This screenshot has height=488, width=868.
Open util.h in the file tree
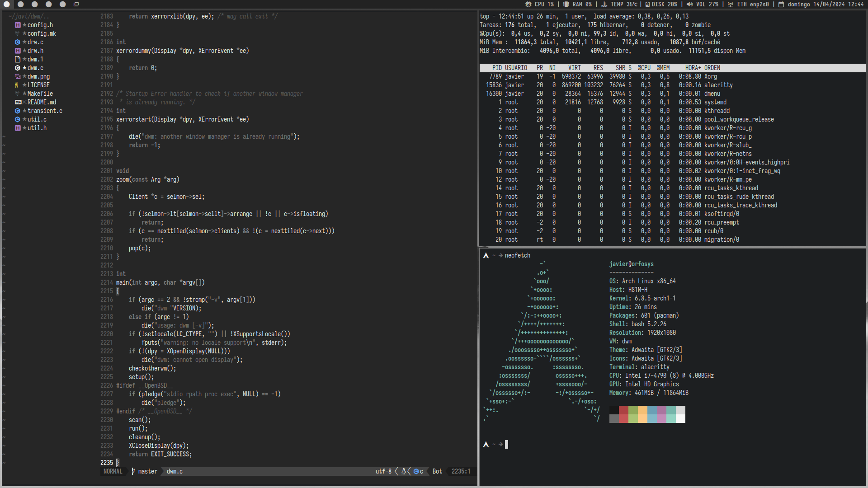coord(37,128)
